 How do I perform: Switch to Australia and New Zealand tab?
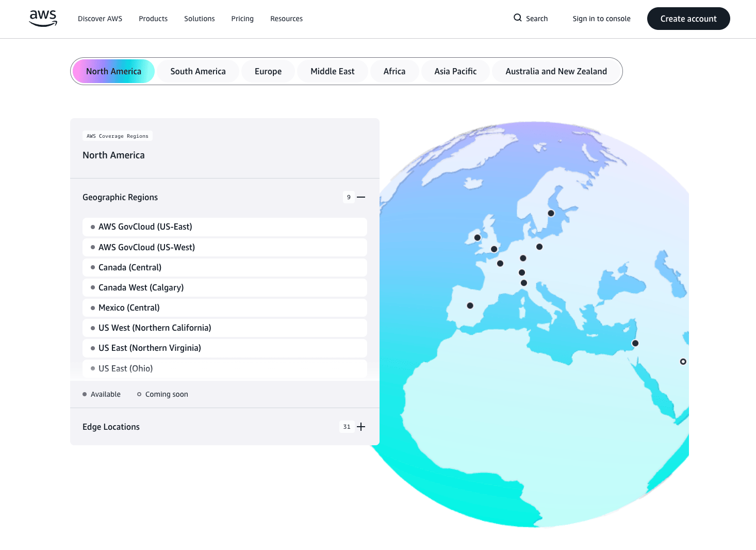(556, 71)
